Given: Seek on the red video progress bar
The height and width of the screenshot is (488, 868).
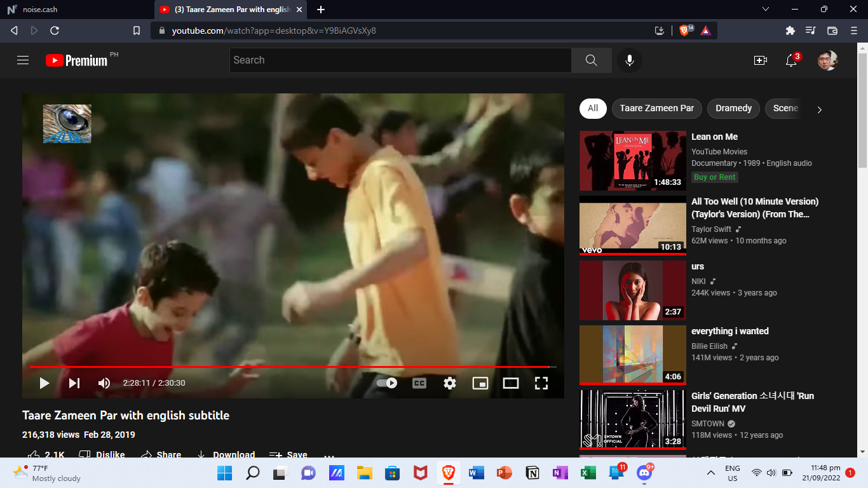Looking at the screenshot, I should (x=293, y=367).
